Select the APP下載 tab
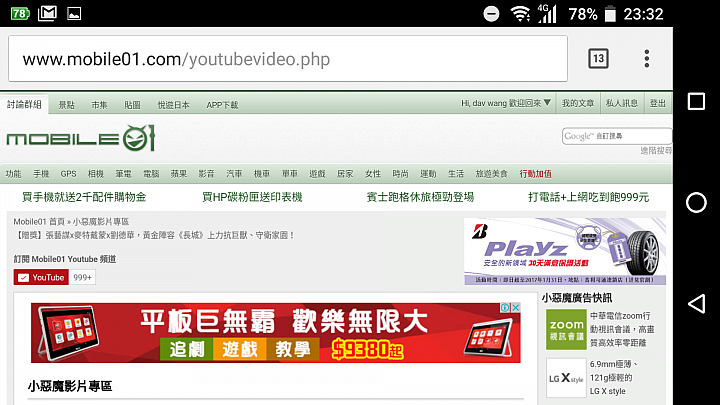 222,105
